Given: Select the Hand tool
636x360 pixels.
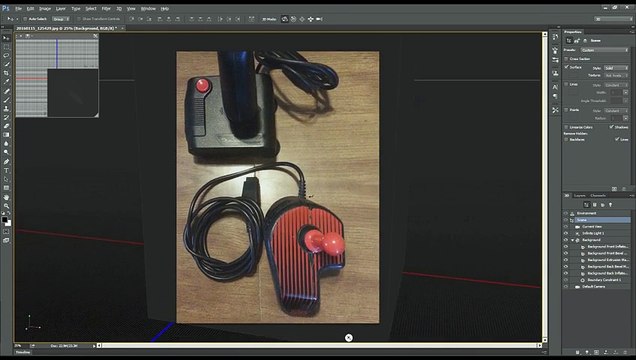Looking at the screenshot, I should [6, 197].
